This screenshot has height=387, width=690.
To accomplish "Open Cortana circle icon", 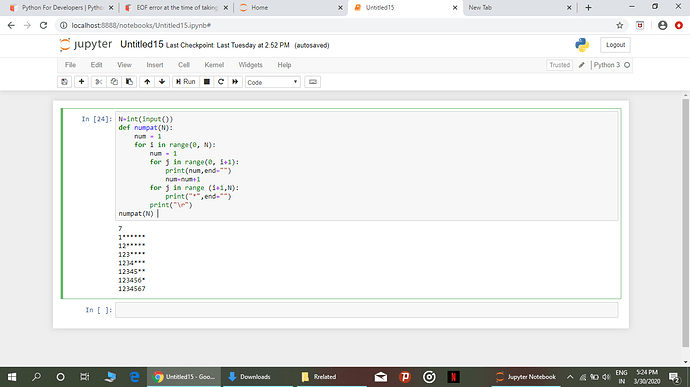I will click(61, 377).
